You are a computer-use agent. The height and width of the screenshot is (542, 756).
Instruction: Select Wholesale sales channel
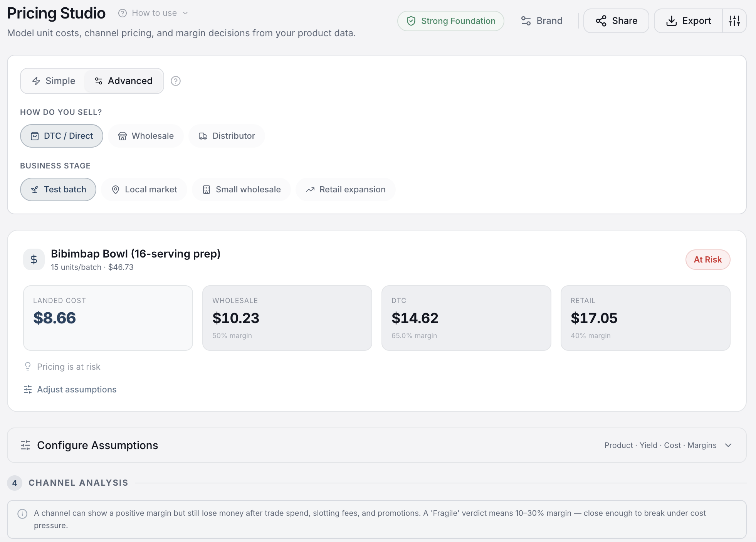(x=146, y=136)
